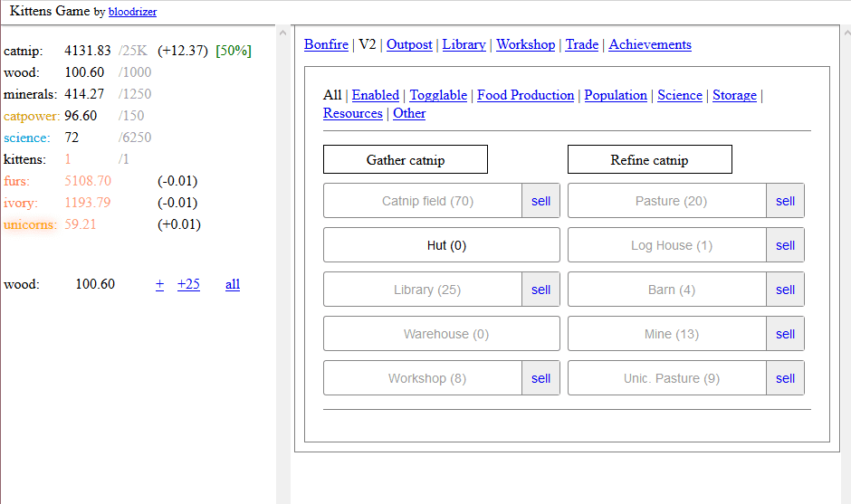This screenshot has height=504, width=851.
Task: Show only Togglable buildings
Action: coord(438,95)
